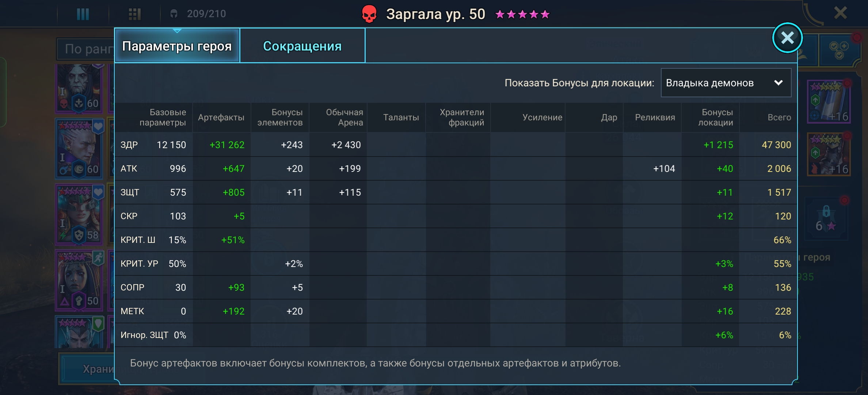
Task: Switch to the Сокращения tab
Action: tap(302, 46)
